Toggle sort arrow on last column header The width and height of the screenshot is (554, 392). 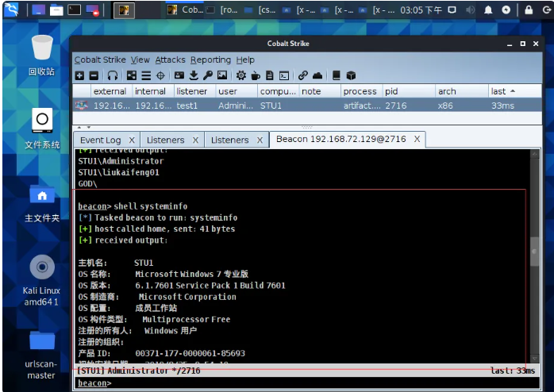(x=513, y=91)
